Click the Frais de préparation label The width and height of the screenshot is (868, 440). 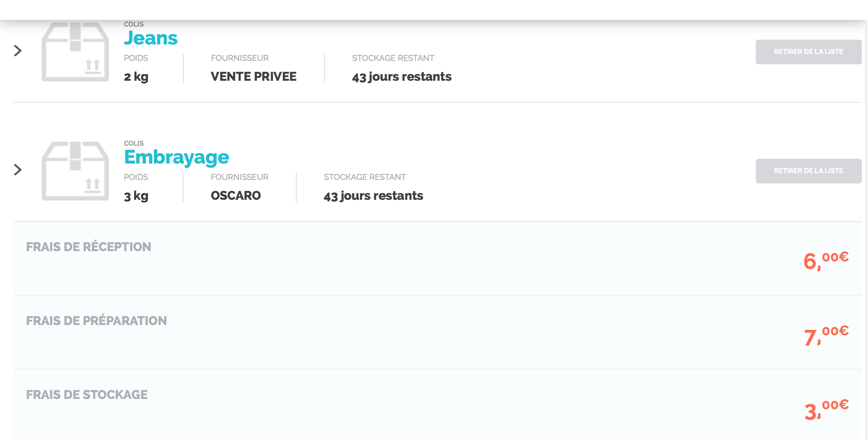click(x=96, y=321)
